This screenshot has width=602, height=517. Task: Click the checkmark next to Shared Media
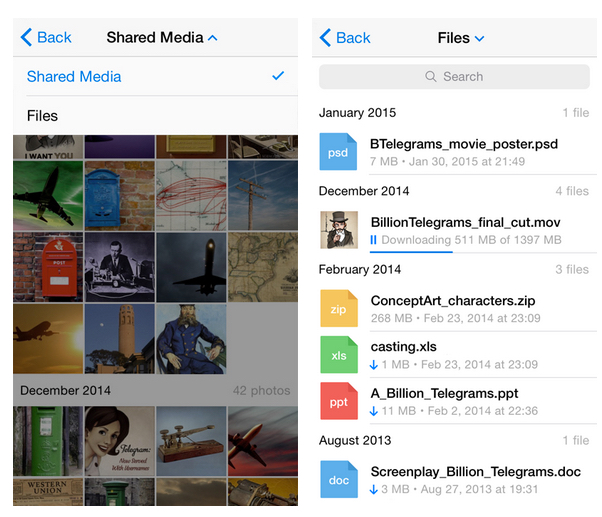pyautogui.click(x=278, y=76)
